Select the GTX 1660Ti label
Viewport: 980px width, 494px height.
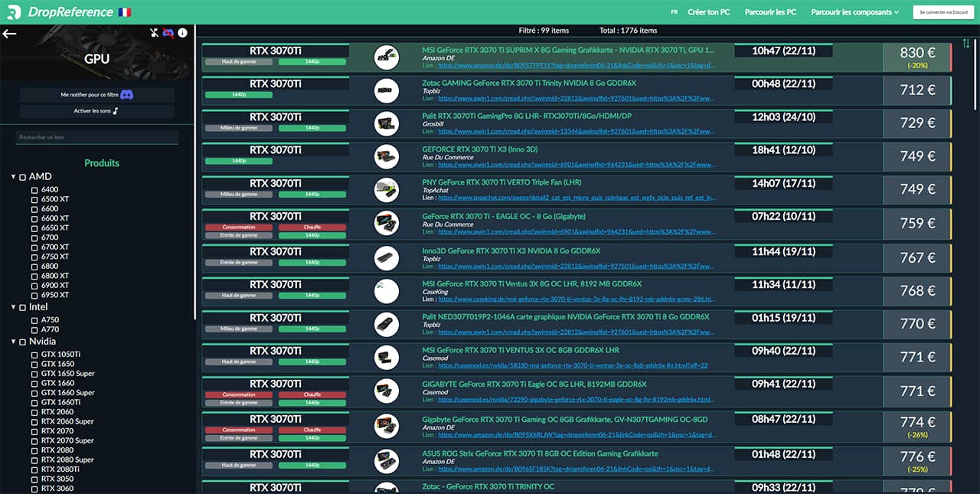click(60, 402)
